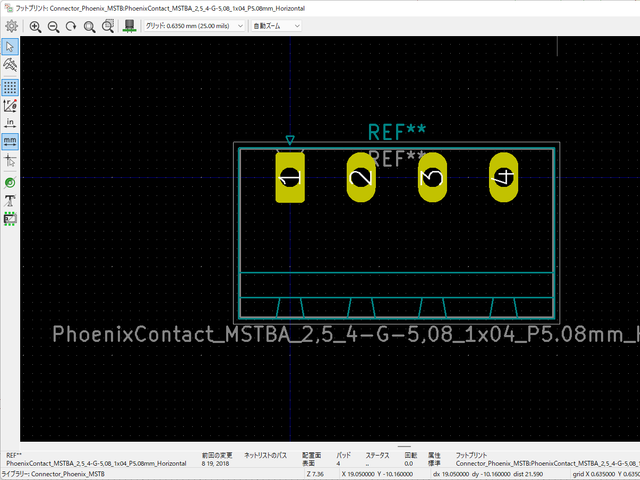Select the cyan REF** reference text
Screen dimensions: 640x480
coord(397,132)
